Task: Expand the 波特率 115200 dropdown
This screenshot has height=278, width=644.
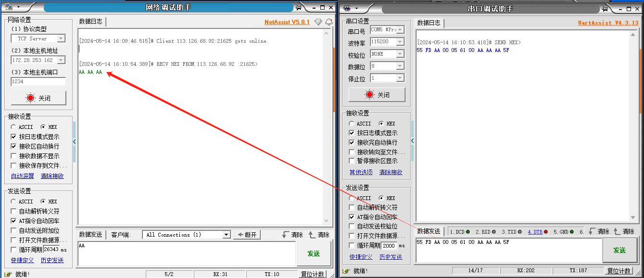Action: pos(400,42)
